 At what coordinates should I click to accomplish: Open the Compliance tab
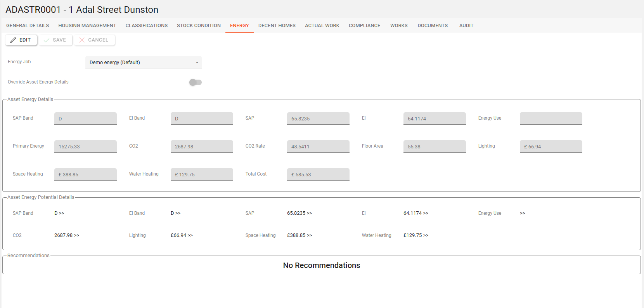(364, 26)
